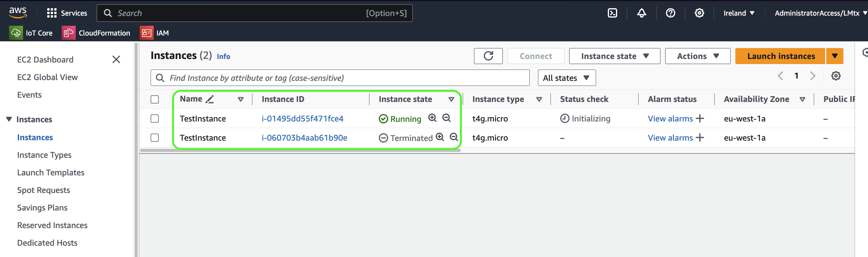Screen dimensions: 868x257
Task: Open the IAM shortcut
Action: click(154, 33)
